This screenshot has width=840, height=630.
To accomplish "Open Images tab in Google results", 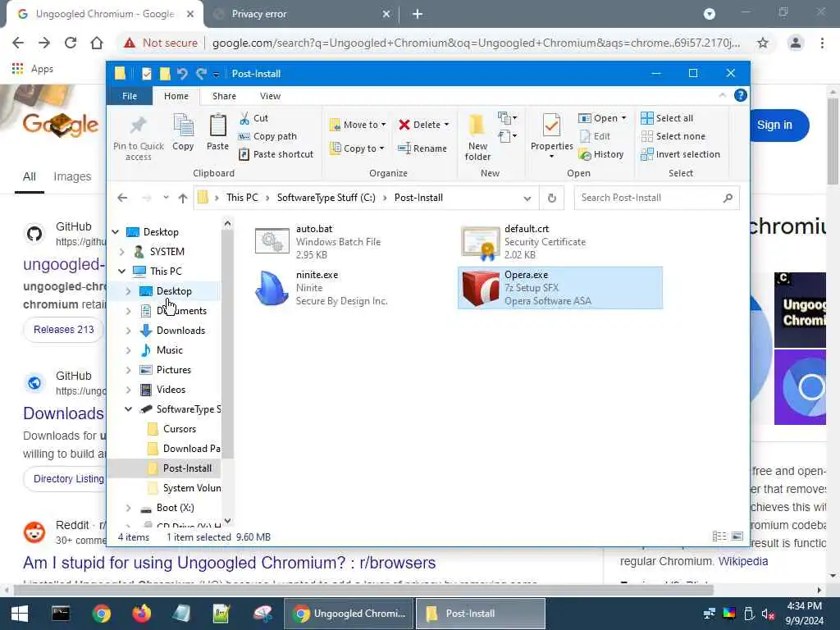I will pos(72,176).
